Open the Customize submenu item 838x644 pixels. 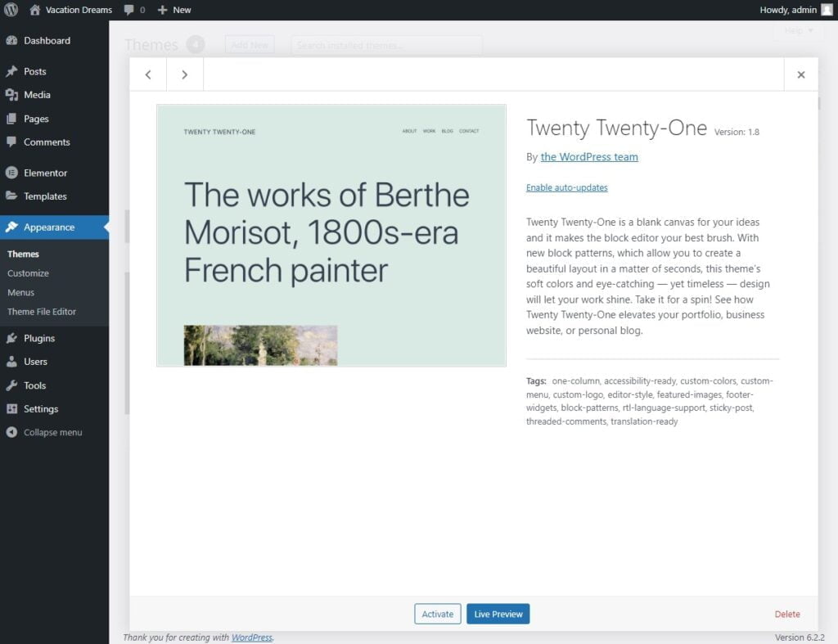[28, 273]
